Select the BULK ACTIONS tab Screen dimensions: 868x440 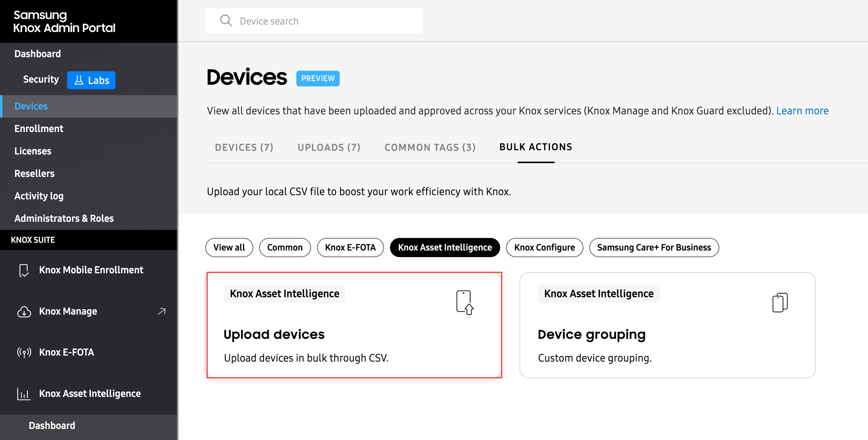[x=536, y=147]
